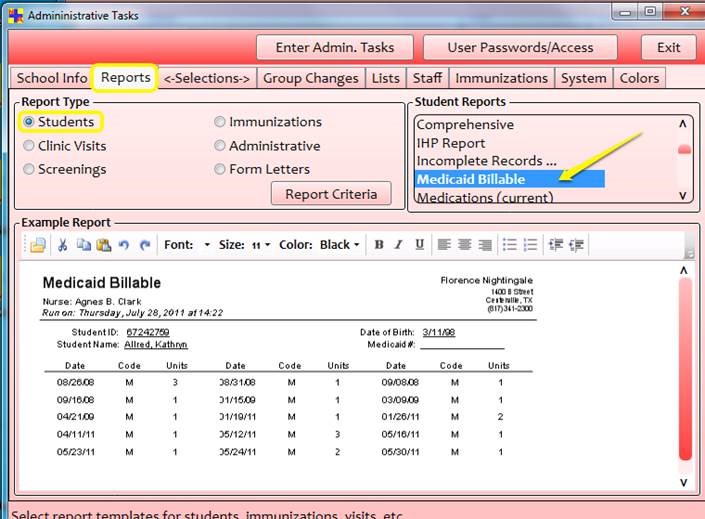Viewport: 705px width, 519px height.
Task: Select the Form Letters radio button
Action: [x=219, y=169]
